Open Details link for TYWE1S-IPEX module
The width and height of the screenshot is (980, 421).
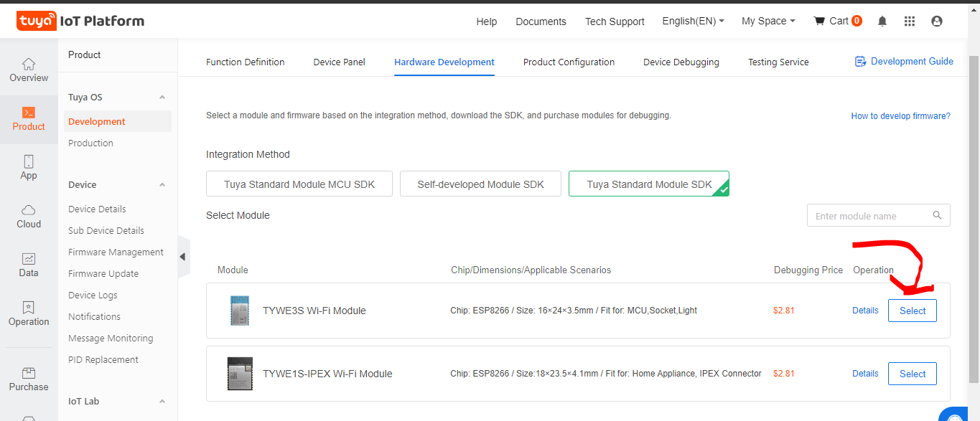coord(865,374)
